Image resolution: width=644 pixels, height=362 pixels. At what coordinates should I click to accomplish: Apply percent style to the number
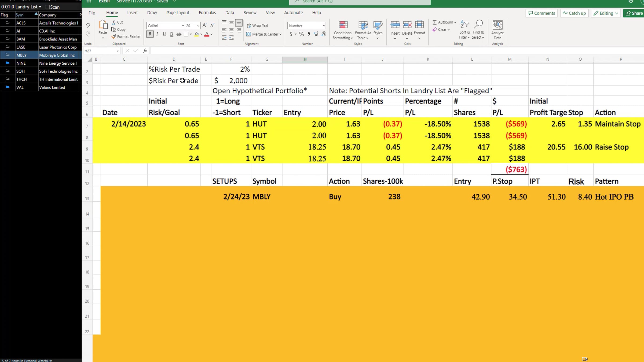tap(302, 34)
